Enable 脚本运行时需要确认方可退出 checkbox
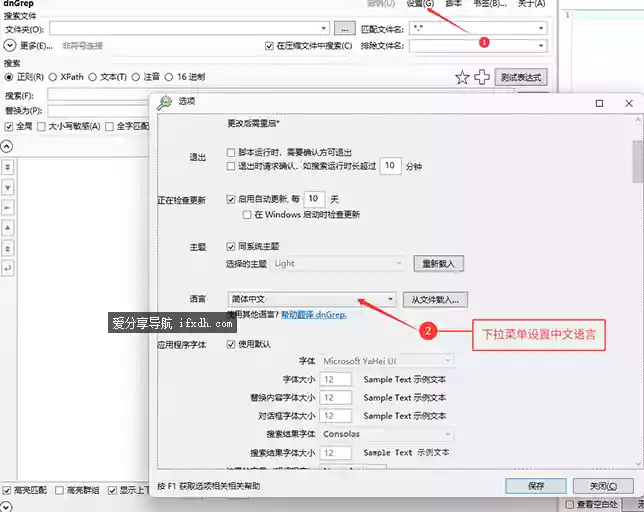644x512 pixels. [231, 152]
